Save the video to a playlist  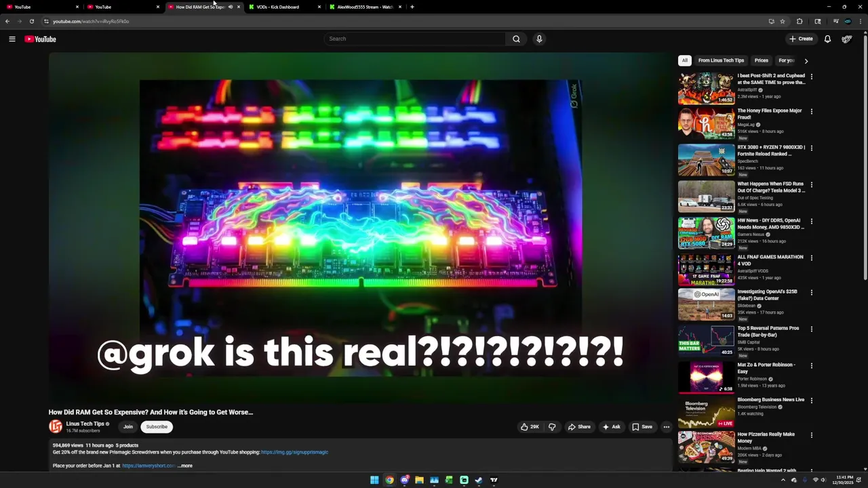click(x=642, y=427)
